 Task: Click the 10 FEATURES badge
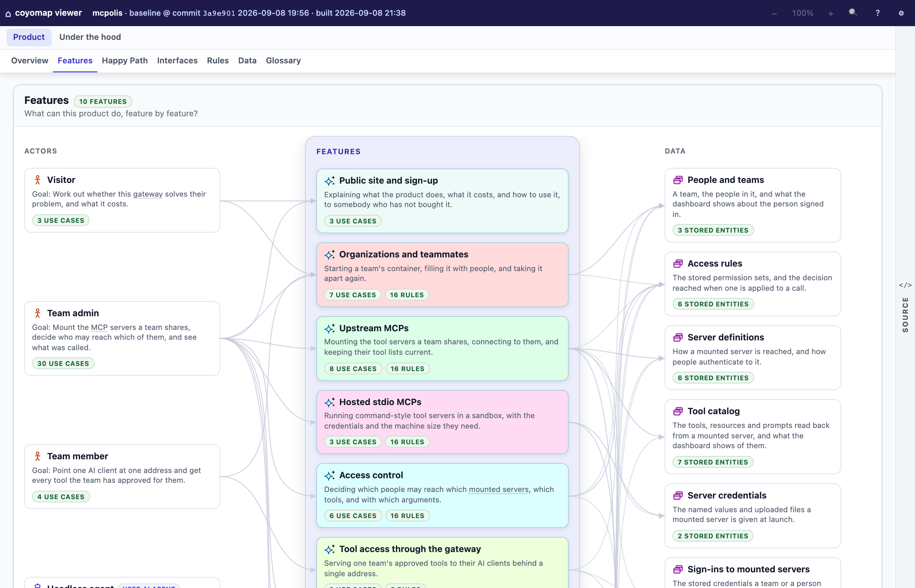pyautogui.click(x=103, y=102)
